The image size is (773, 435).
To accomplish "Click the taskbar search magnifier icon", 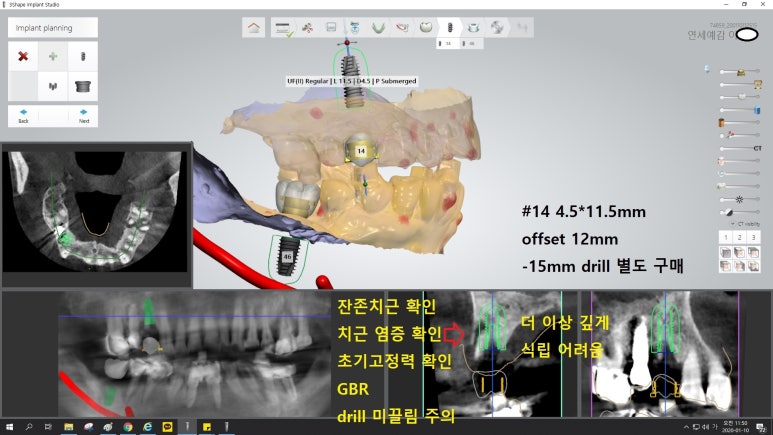I will (29, 427).
